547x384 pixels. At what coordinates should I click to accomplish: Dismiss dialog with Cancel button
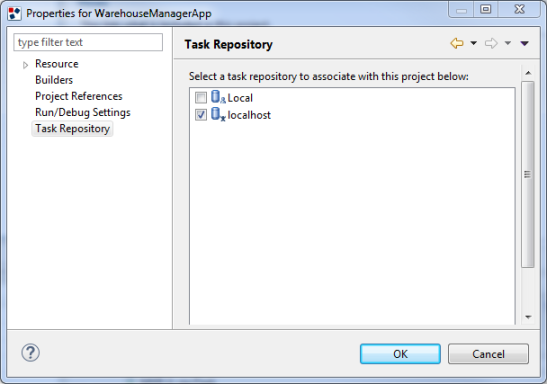488,354
